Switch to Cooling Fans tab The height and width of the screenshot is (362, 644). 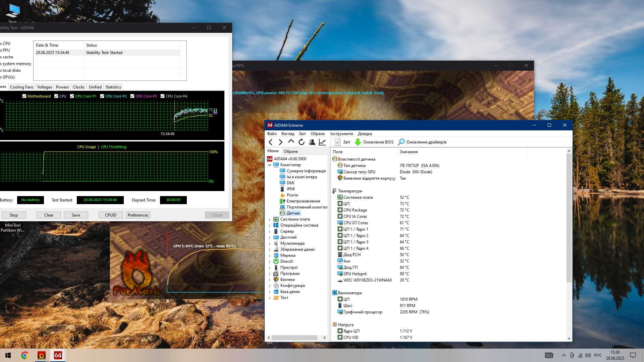point(21,87)
